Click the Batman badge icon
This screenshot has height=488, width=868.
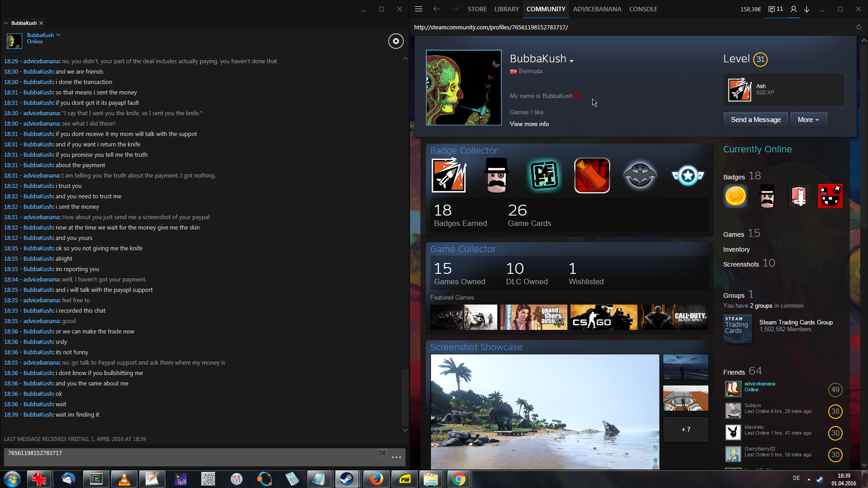tap(640, 175)
